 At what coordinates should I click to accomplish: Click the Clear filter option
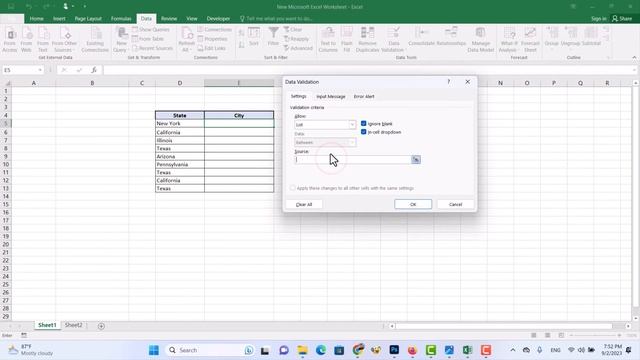click(293, 29)
